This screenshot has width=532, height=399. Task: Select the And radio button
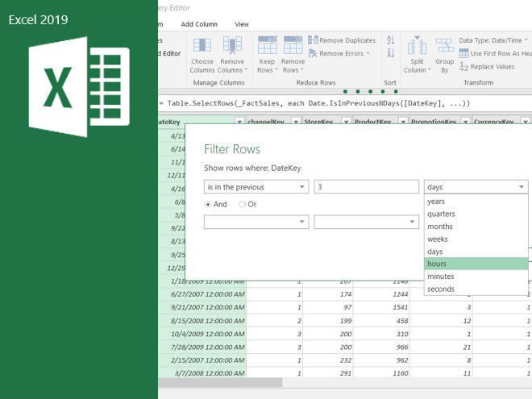[x=208, y=205]
